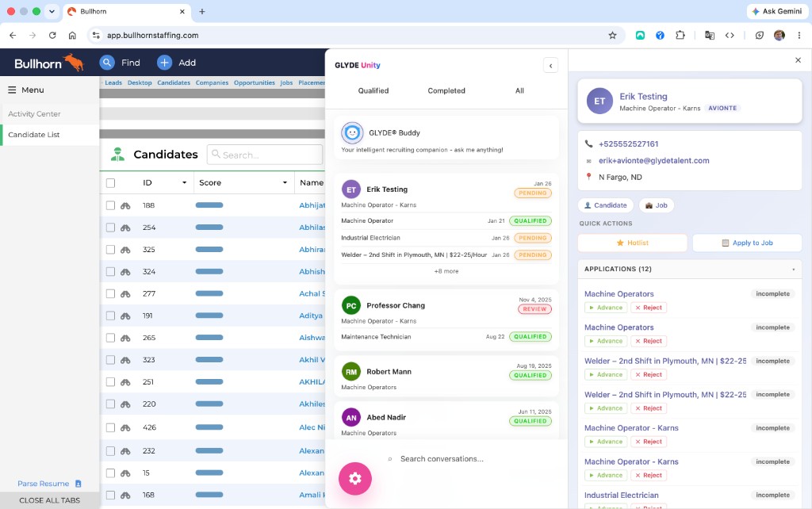812x509 pixels.
Task: Collapse the GLYDE Unity panel chevron
Action: point(550,65)
